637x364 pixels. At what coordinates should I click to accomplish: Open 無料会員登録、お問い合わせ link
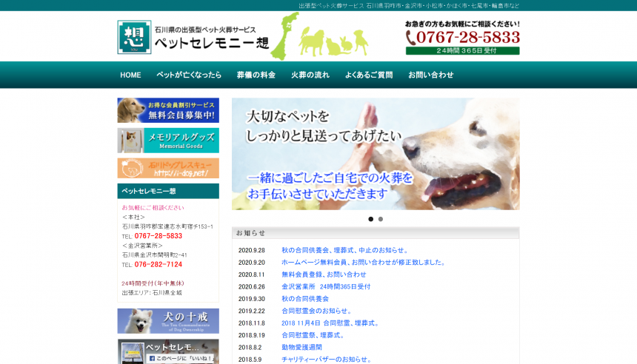tap(324, 274)
